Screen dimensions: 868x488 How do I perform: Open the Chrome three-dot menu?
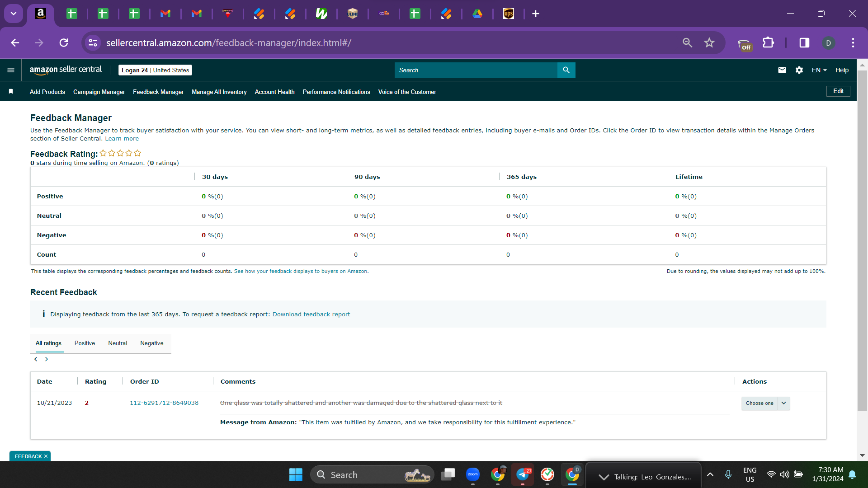click(x=853, y=43)
